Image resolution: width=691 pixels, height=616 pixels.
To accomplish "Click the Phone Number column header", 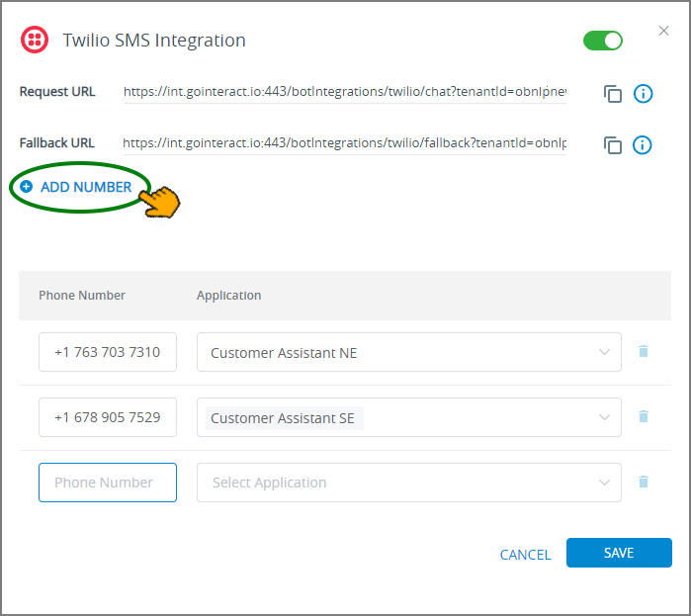I will (82, 296).
